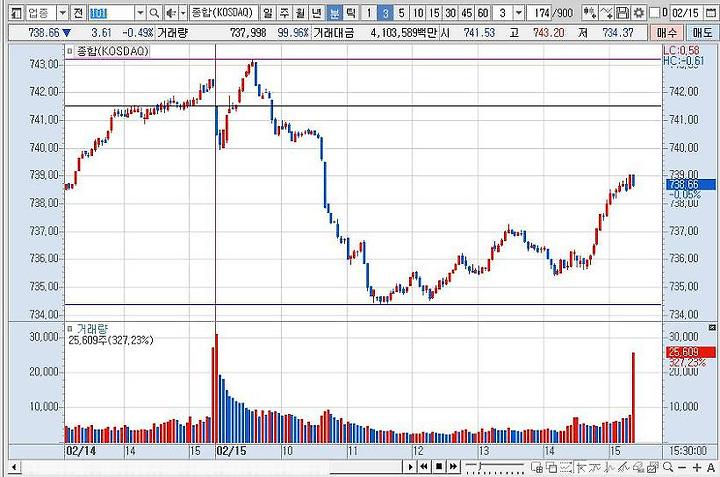
Task: Select the 3-minute interval button
Action: [385, 13]
